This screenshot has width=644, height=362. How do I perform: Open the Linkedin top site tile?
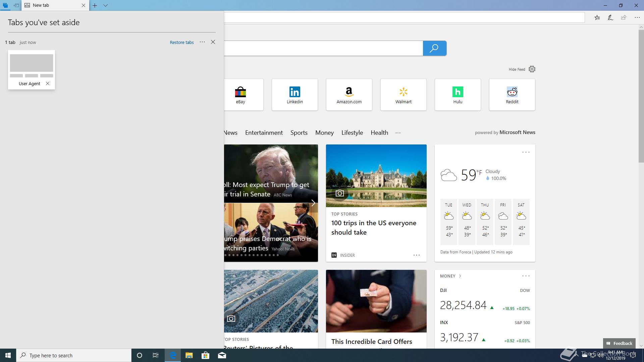295,95
